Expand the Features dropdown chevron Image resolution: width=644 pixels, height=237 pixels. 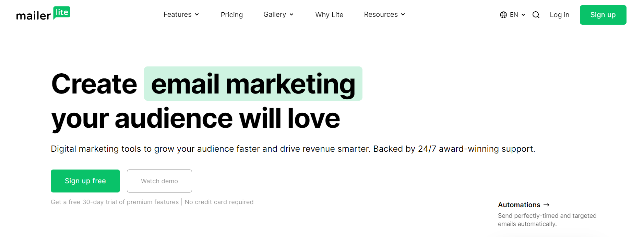coord(197,15)
